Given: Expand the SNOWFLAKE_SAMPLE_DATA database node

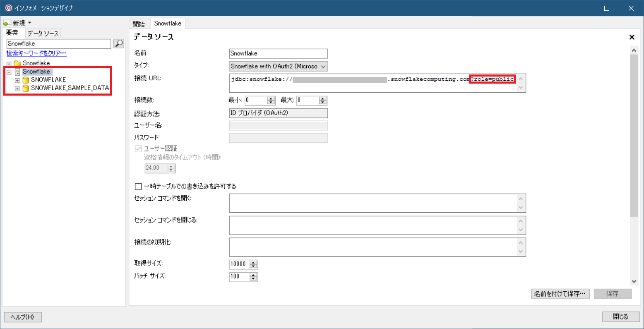Looking at the screenshot, I should click(17, 89).
